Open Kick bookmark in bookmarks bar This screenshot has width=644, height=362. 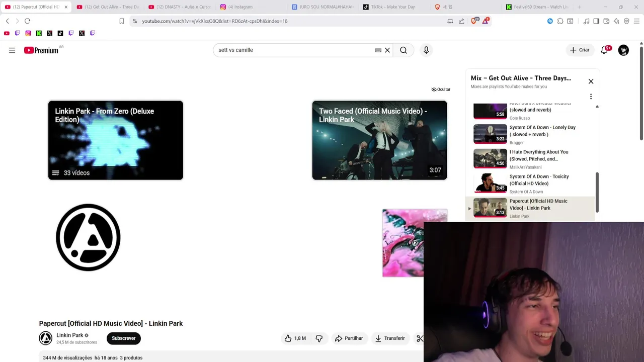click(x=39, y=33)
